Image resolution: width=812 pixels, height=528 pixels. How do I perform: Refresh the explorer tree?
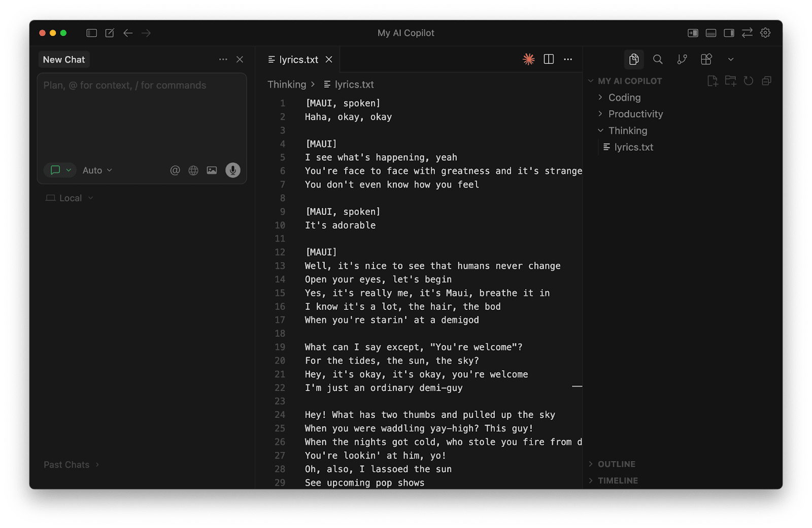(x=749, y=81)
